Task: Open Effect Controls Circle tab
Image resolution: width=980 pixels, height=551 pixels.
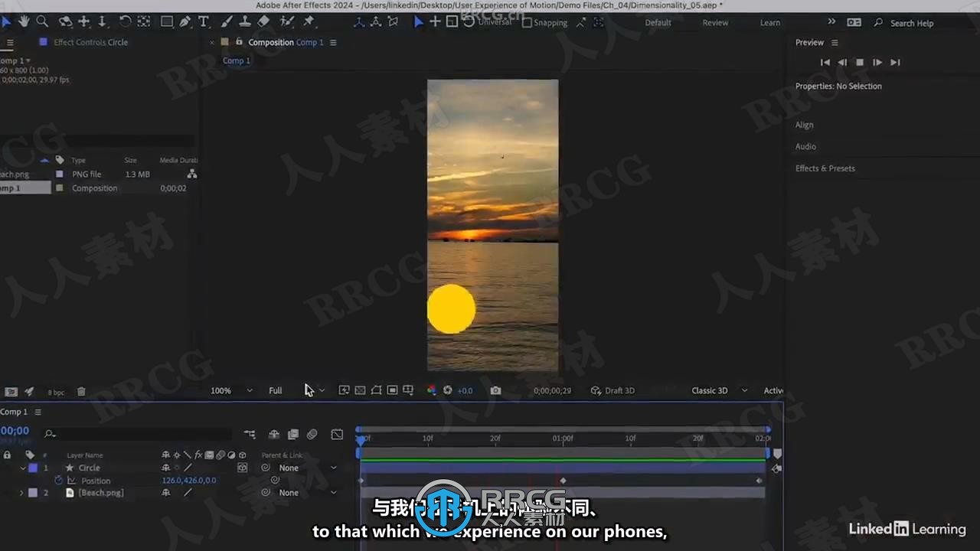Action: point(90,42)
